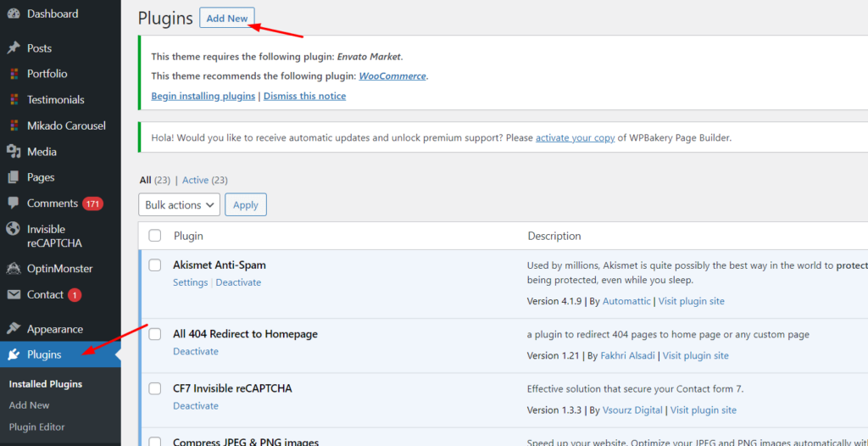The width and height of the screenshot is (868, 446).
Task: Click the Portfolio colored squares icon
Action: (14, 74)
